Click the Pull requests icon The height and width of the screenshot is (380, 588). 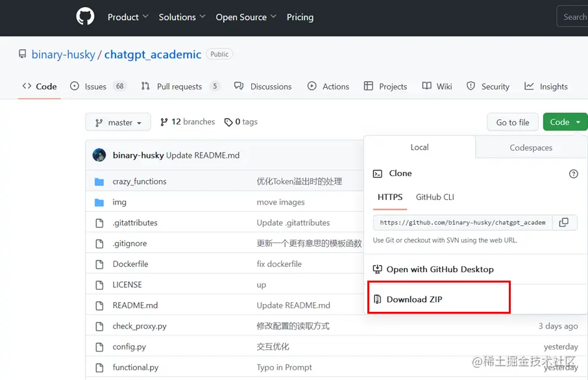[145, 86]
